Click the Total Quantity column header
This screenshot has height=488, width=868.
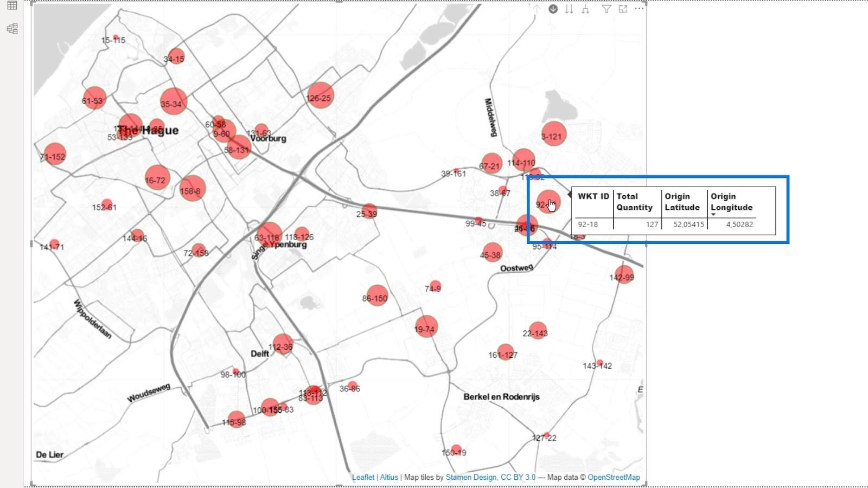pos(635,202)
